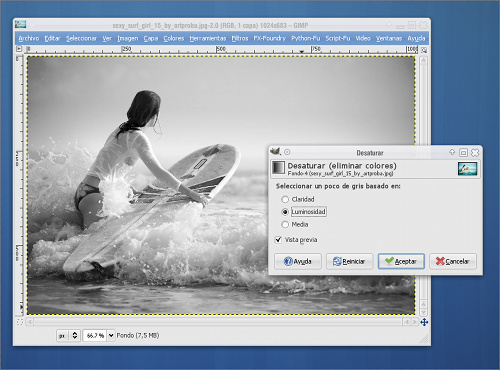Open the Script-Fu menu
This screenshot has height=370, width=500.
click(338, 38)
